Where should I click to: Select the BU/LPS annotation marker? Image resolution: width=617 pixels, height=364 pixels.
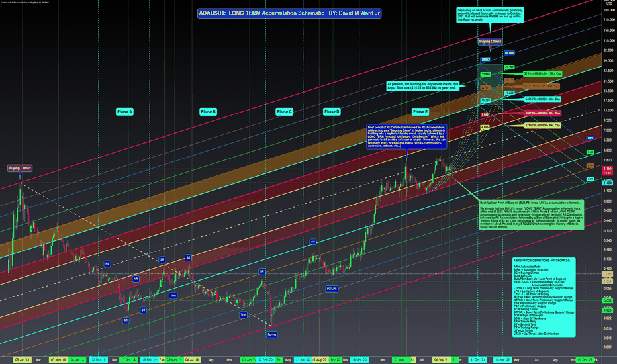pyautogui.click(x=332, y=289)
